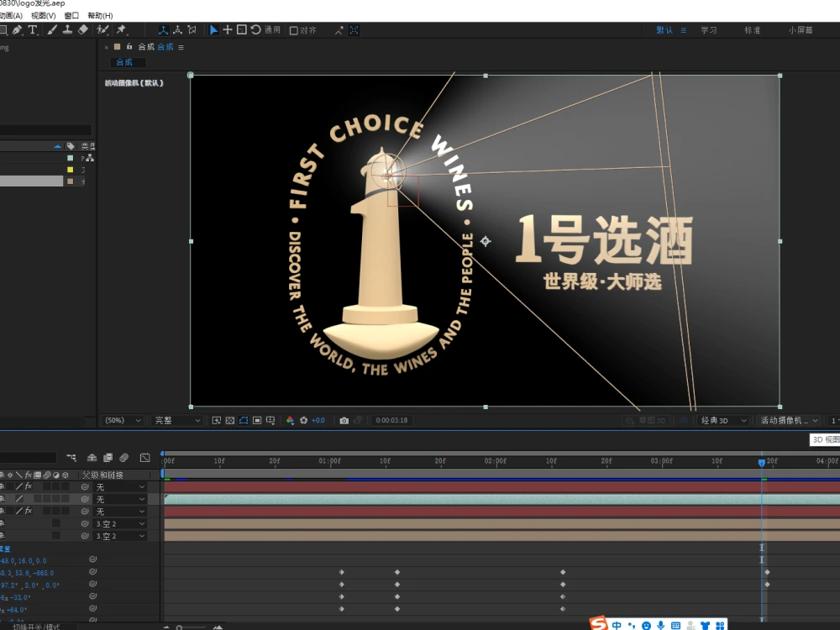Open second layer's 无 parent dropdown
The height and width of the screenshot is (630, 840).
point(120,499)
